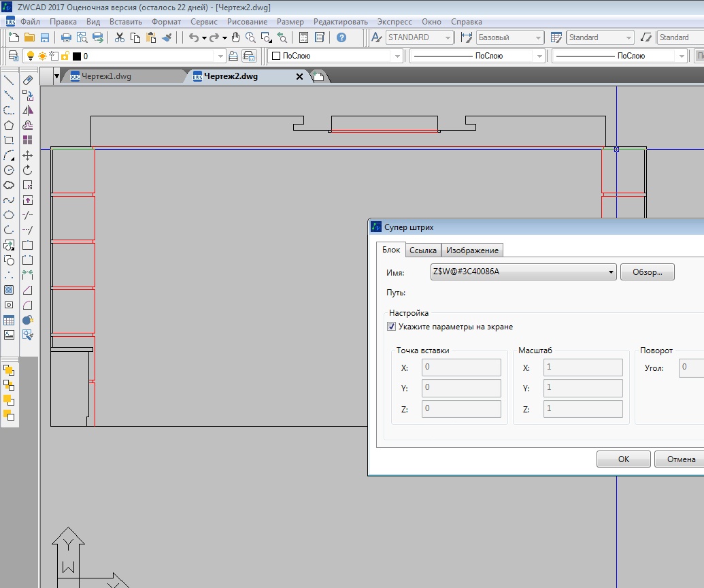Open the 'Рисование' menu
The image size is (704, 588).
coord(248,22)
